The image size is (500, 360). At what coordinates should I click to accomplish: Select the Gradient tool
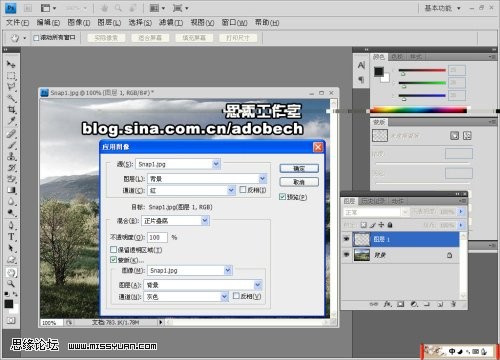tap(11, 190)
